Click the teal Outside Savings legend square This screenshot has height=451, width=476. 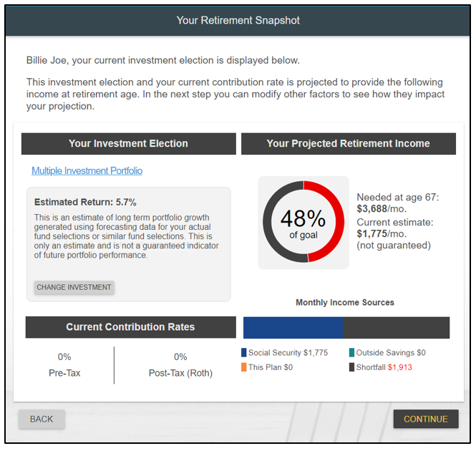pyautogui.click(x=351, y=353)
